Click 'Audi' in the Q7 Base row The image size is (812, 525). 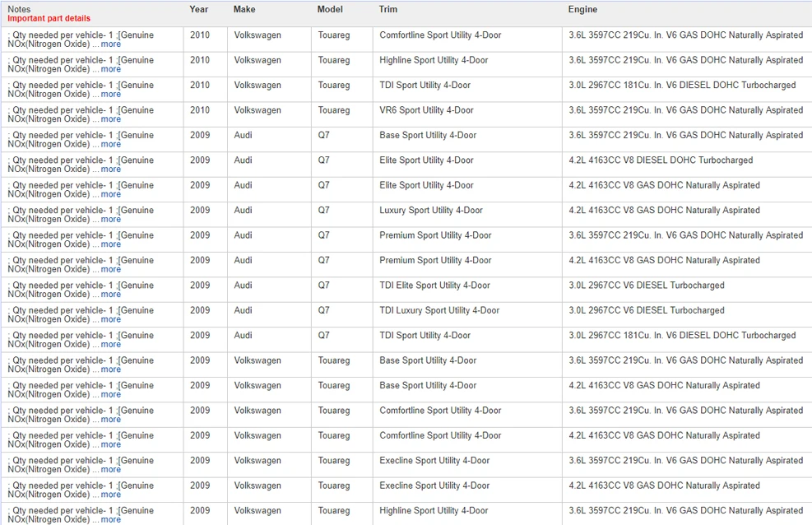[243, 135]
